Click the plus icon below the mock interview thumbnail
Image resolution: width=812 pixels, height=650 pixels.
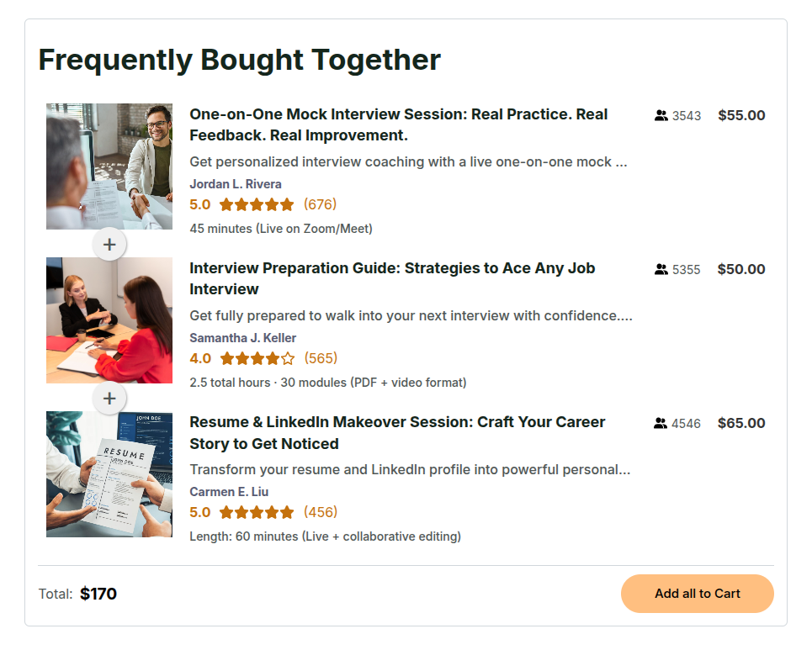click(109, 245)
